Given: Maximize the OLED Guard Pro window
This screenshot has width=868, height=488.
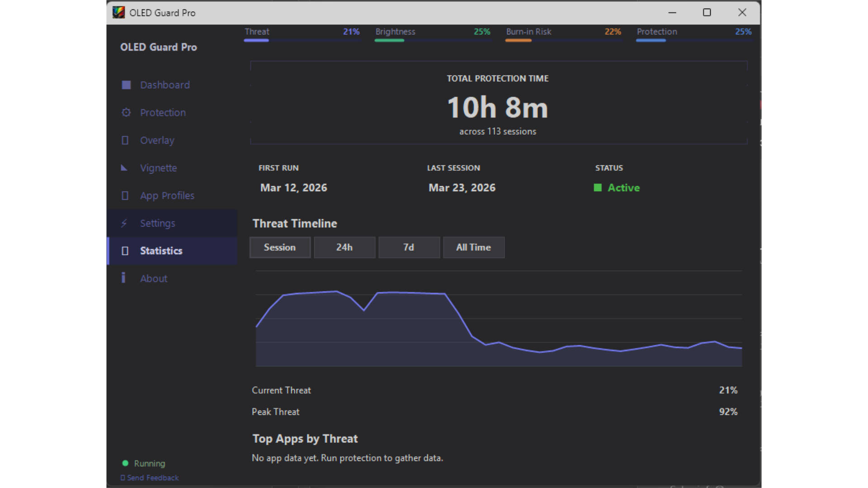Looking at the screenshot, I should pos(707,13).
